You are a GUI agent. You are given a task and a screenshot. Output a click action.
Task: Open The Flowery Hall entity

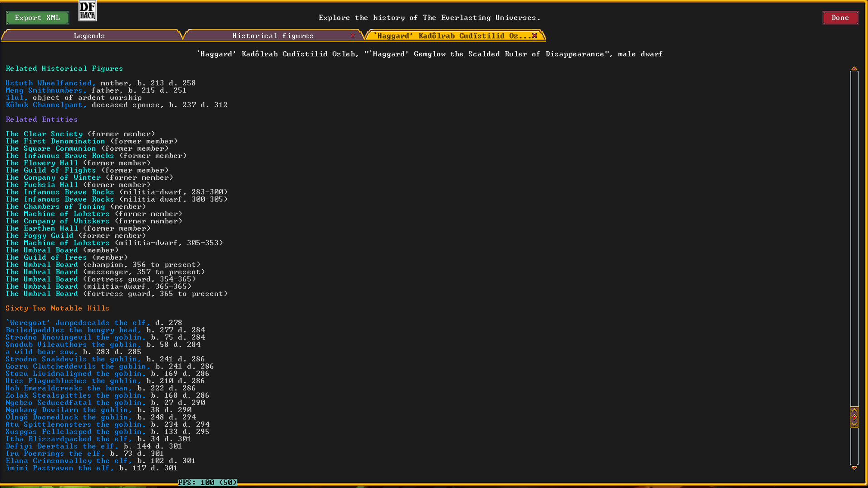42,163
